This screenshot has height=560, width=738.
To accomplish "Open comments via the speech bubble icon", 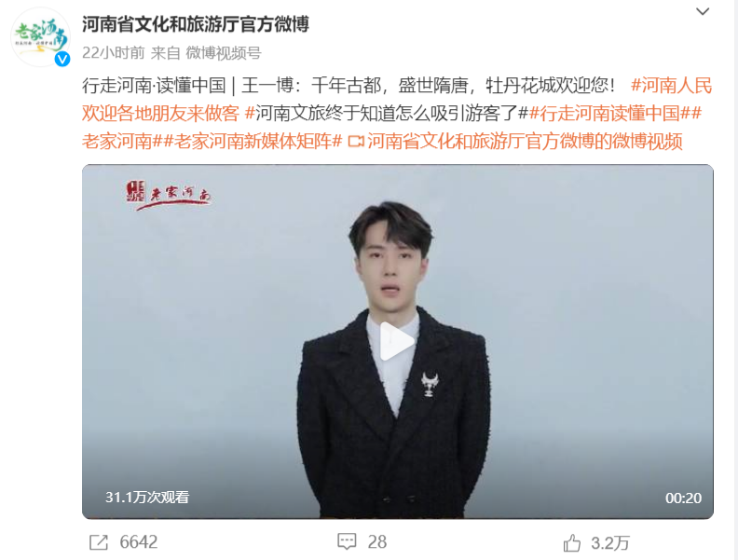I will [347, 541].
